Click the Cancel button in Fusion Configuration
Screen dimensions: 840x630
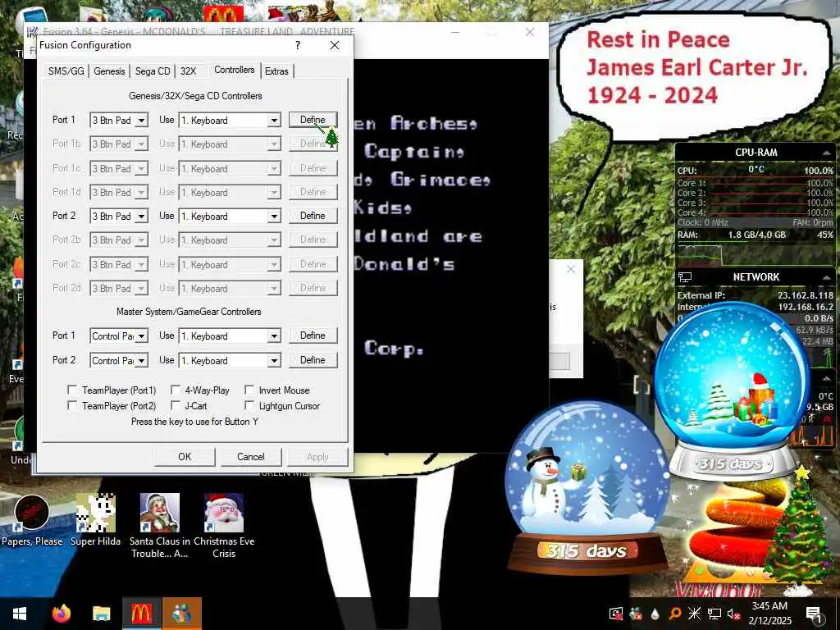click(x=251, y=457)
